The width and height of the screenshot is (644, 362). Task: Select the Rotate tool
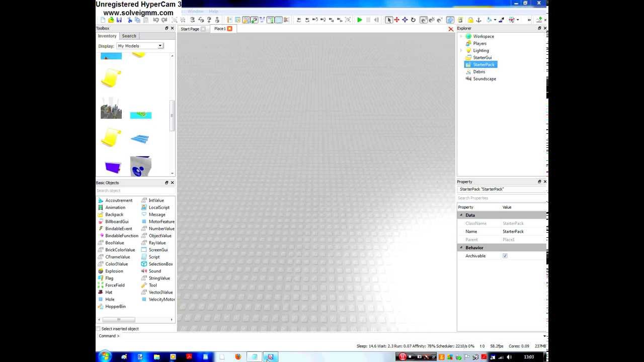pyautogui.click(x=413, y=20)
